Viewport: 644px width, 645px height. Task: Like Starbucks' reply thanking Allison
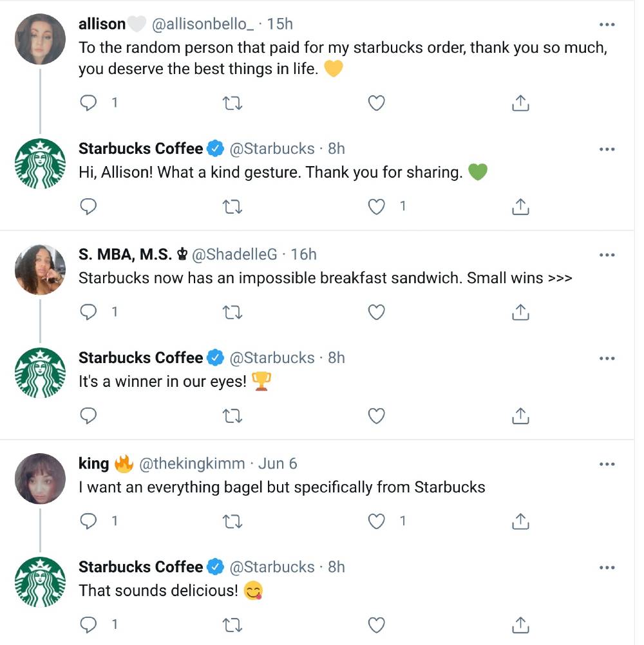(x=376, y=207)
